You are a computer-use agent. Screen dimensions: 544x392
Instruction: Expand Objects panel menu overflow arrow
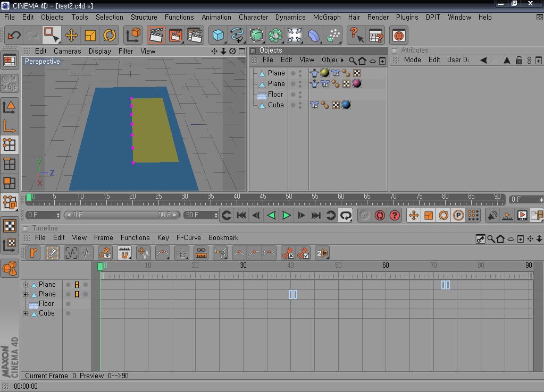342,60
